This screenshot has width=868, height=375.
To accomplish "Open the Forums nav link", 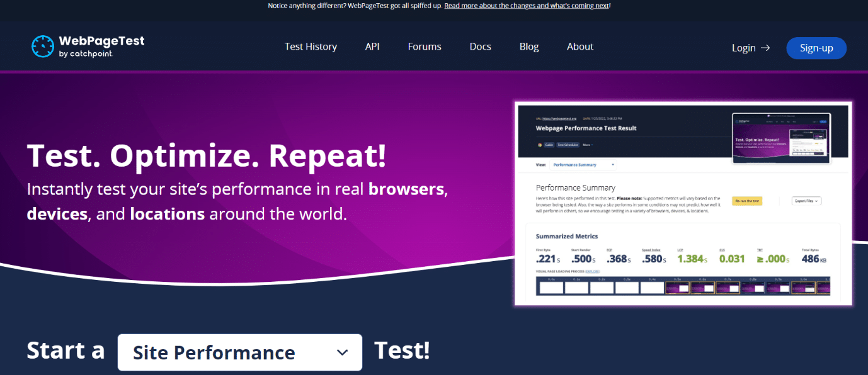I will pos(425,47).
